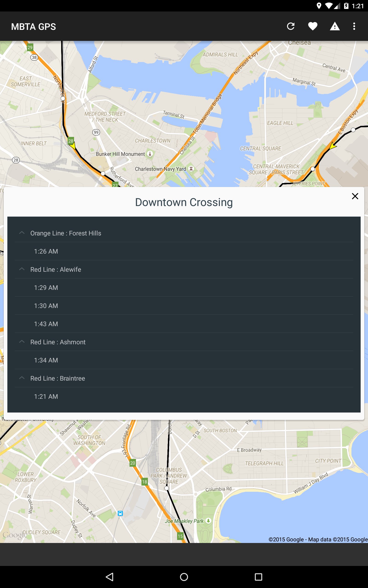Select the station dot at Columbus Park / Andrew Square
Screen dimensions: 368x588
click(167, 488)
